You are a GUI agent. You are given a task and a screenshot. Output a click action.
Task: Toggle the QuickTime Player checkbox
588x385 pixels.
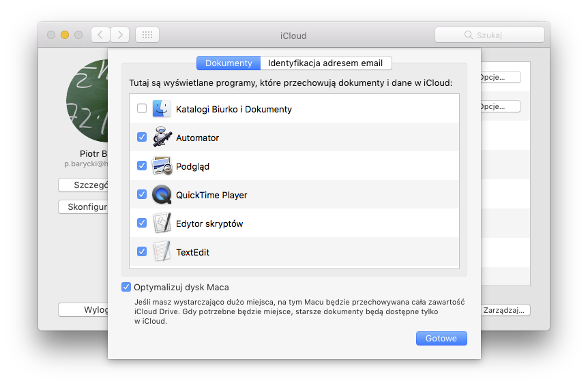click(142, 194)
